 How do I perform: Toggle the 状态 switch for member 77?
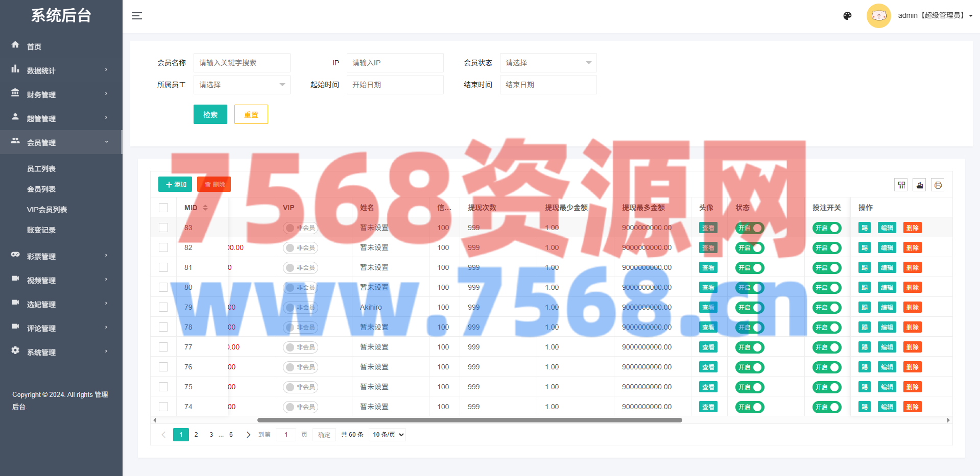pyautogui.click(x=749, y=347)
